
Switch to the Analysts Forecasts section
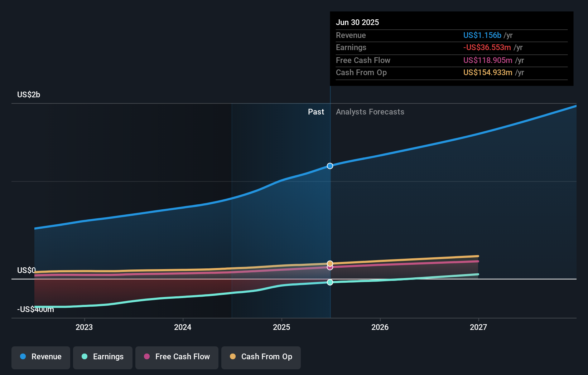[x=370, y=112]
